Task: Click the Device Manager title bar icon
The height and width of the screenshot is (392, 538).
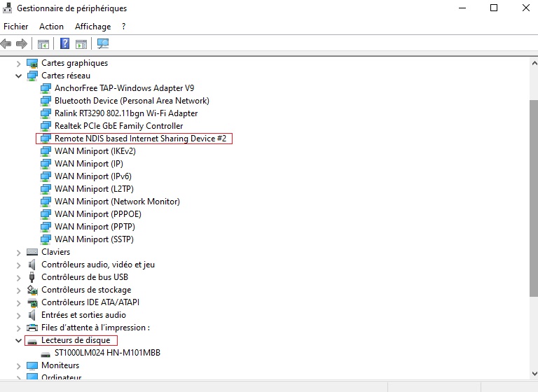Action: (7, 8)
